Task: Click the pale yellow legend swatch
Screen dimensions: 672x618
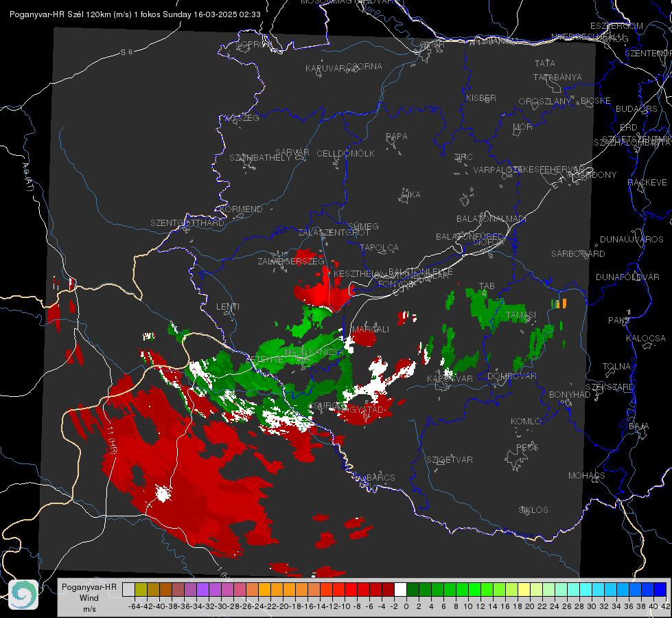Action: pos(524,590)
